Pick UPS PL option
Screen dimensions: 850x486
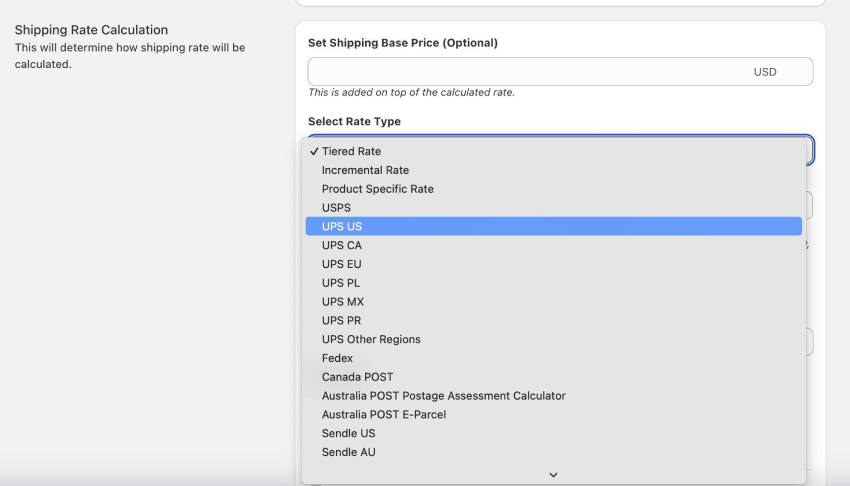(553, 283)
